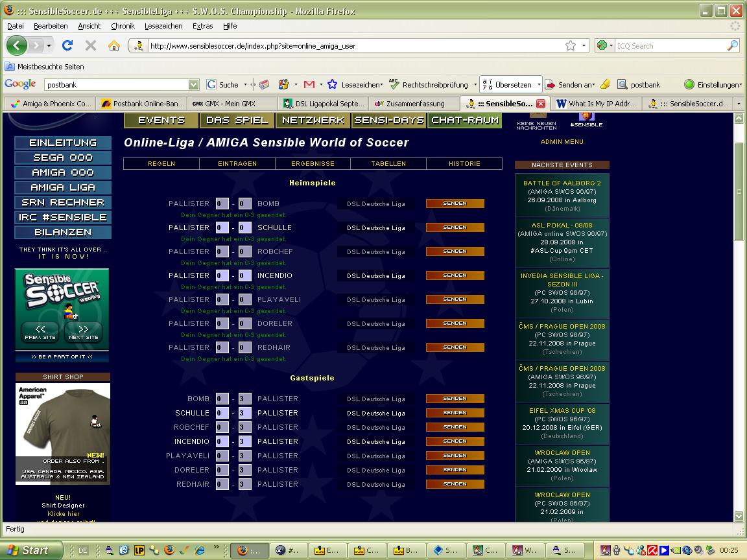Screen dimensions: 747x560
Task: Click the Gmail icon in Google toolbar
Action: [x=309, y=84]
